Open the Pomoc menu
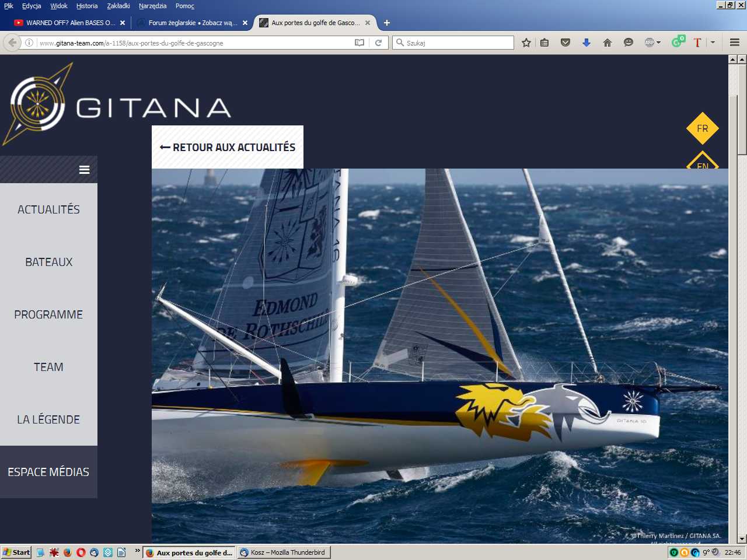Image resolution: width=747 pixels, height=560 pixels. point(185,6)
